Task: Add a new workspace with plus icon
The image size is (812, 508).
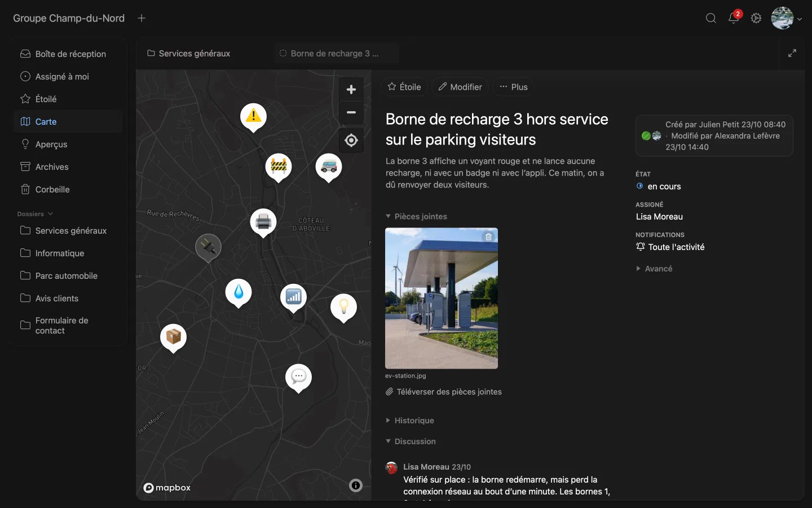Action: [142, 18]
